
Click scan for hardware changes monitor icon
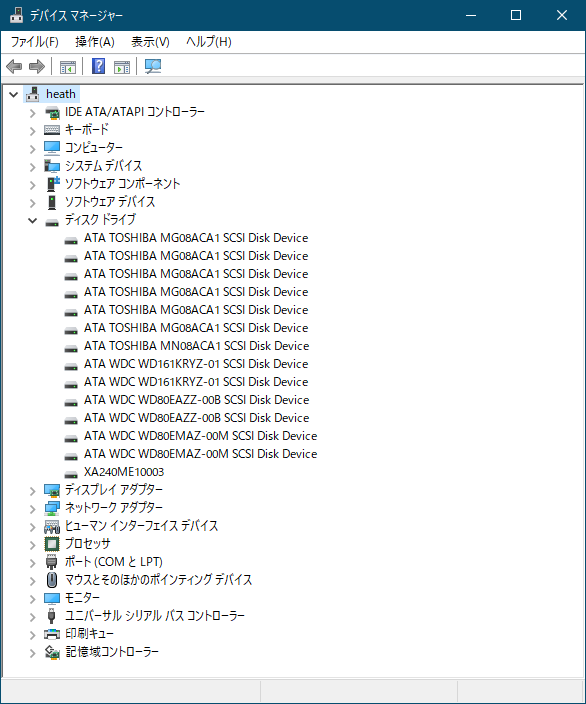[153, 66]
